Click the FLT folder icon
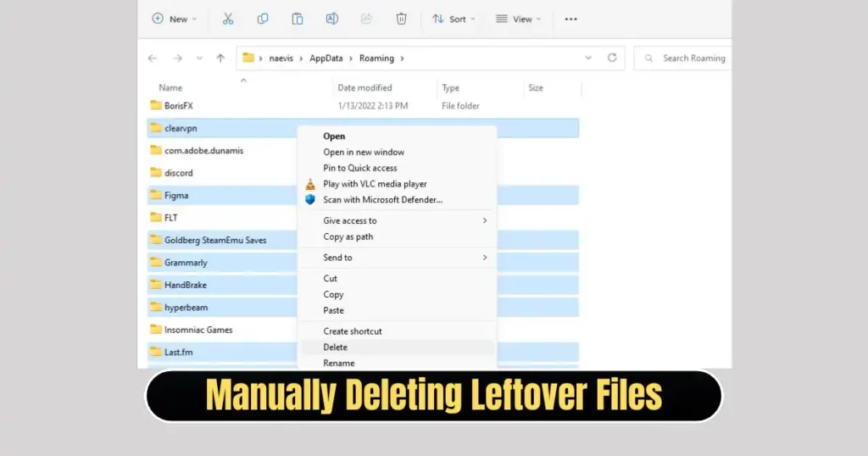This screenshot has width=868, height=456. click(156, 218)
